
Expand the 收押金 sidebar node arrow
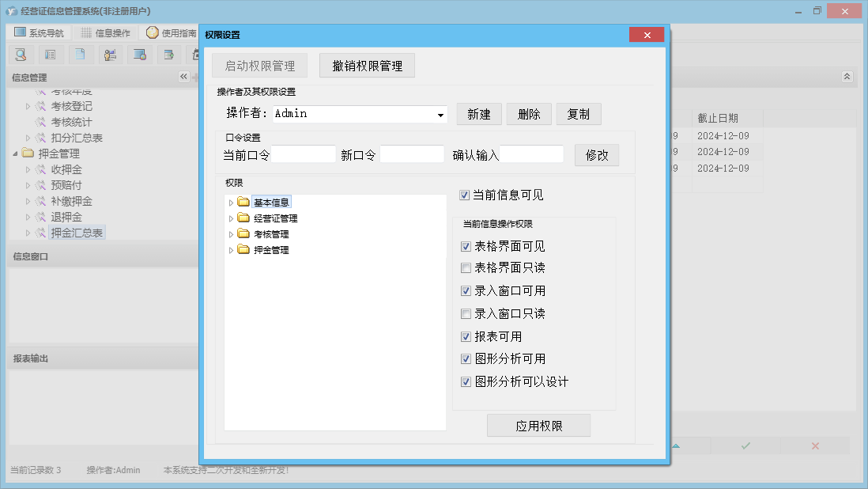point(28,169)
